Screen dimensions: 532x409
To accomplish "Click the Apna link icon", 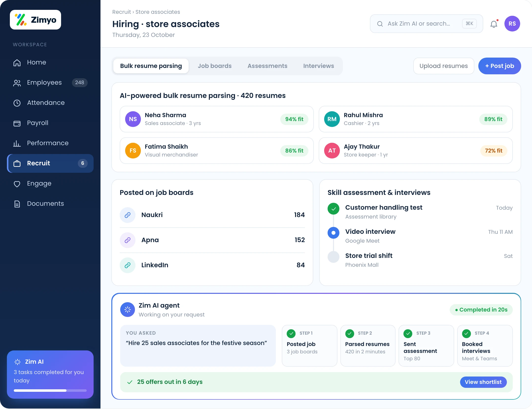I will tap(128, 240).
